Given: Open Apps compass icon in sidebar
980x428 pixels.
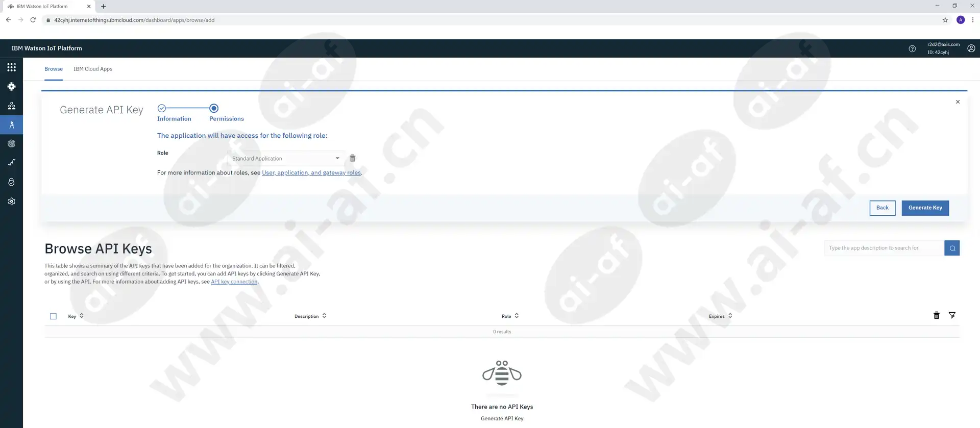Looking at the screenshot, I should point(11,124).
